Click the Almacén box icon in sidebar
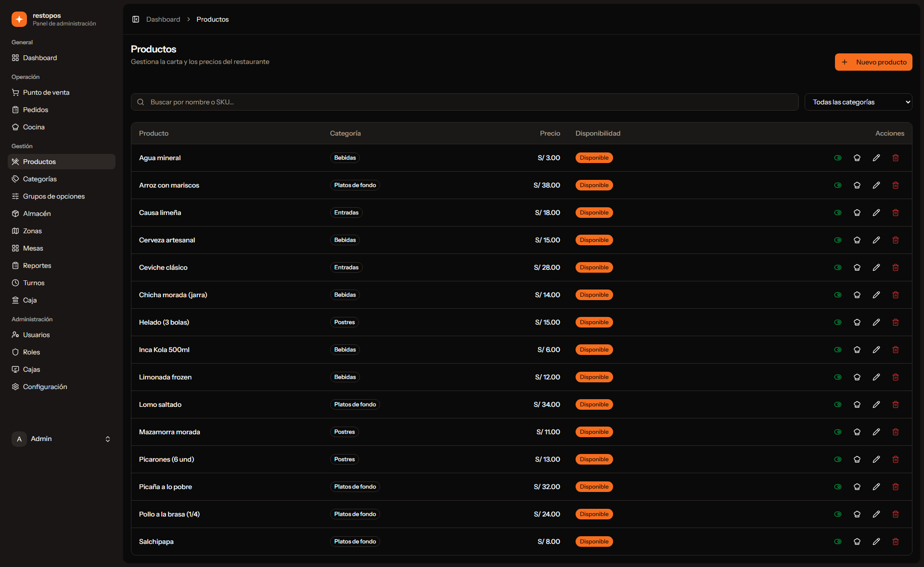The width and height of the screenshot is (924, 567). [15, 214]
